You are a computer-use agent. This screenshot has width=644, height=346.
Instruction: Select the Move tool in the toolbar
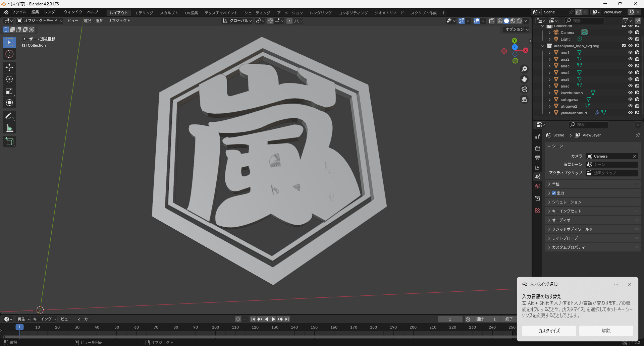coord(9,67)
